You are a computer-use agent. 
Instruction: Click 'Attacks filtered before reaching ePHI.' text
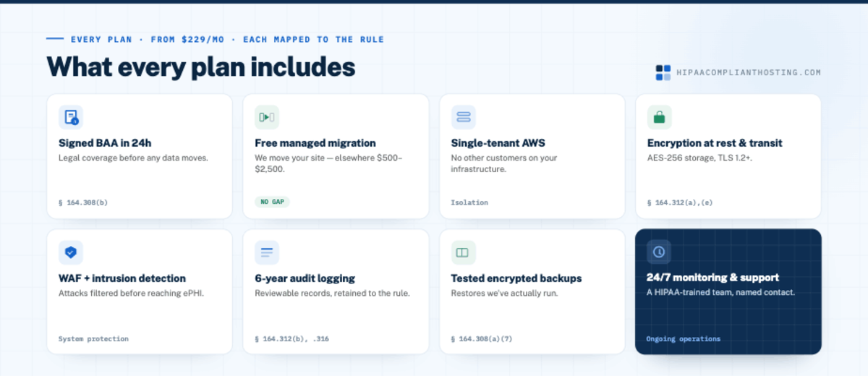(131, 293)
